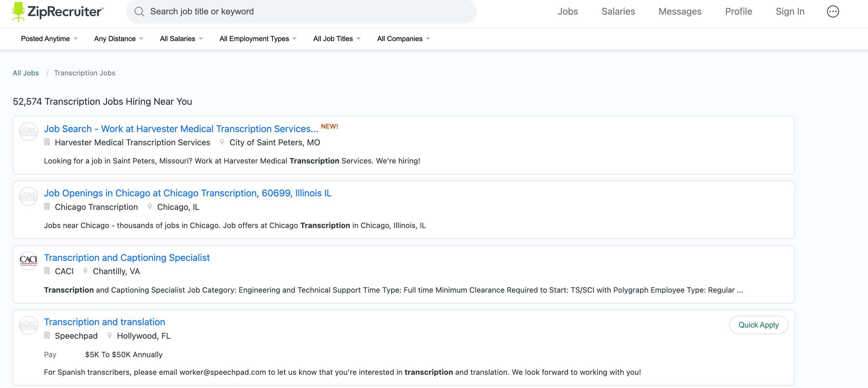Open the Job Openings in Chicago listing
Image resolution: width=868 pixels, height=388 pixels.
(x=187, y=193)
